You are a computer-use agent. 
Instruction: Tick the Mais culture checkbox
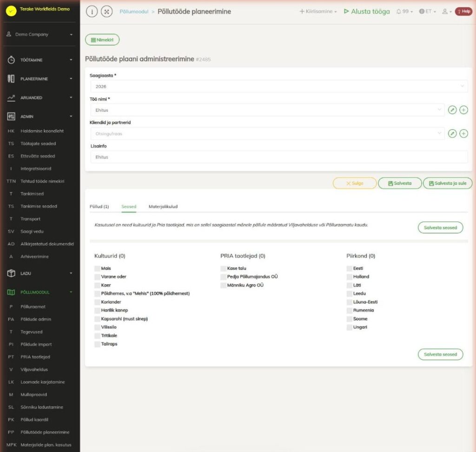pos(97,269)
